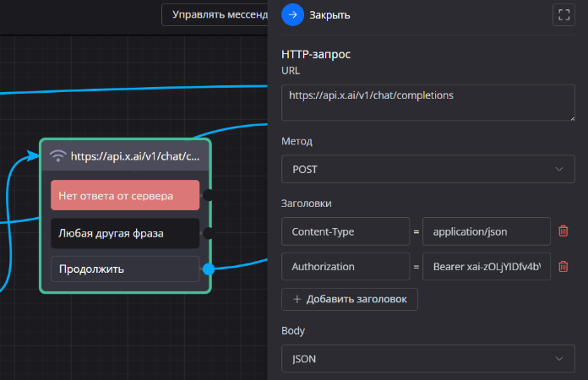
Task: Delete the Content-Type header with trash icon
Action: [563, 231]
